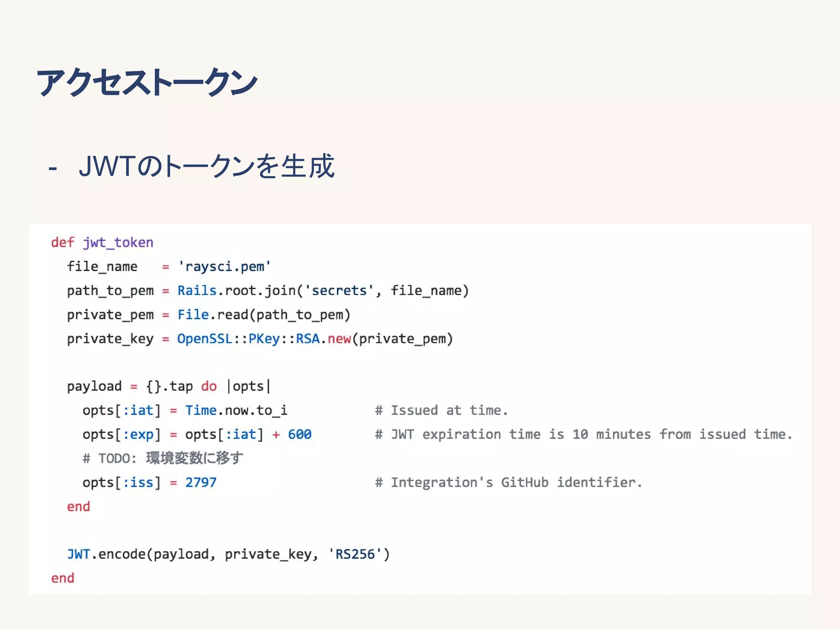Viewport: 840px width, 630px height.
Task: Click the file_name variable definition
Action: (102, 267)
